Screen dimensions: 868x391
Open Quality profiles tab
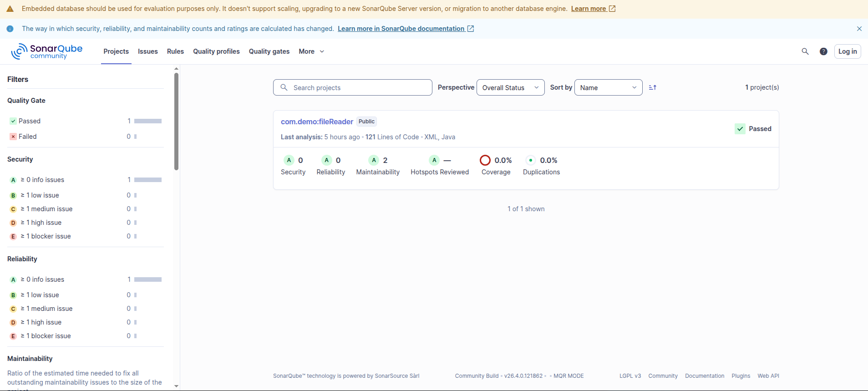pos(216,51)
